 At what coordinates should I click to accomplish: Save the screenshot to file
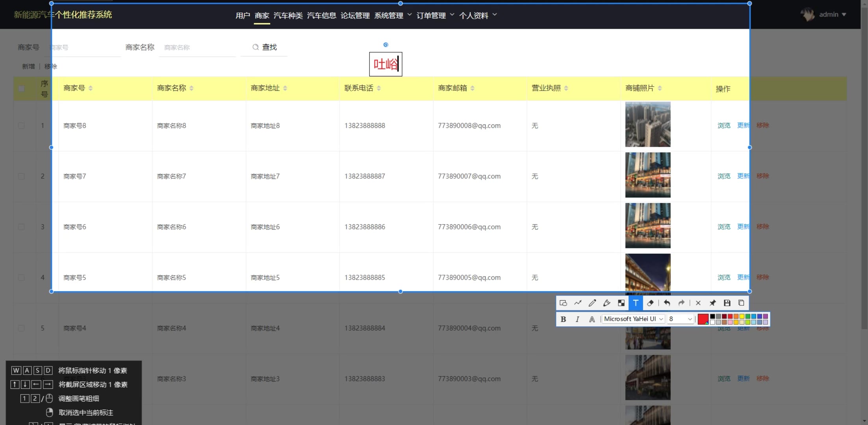coord(727,303)
